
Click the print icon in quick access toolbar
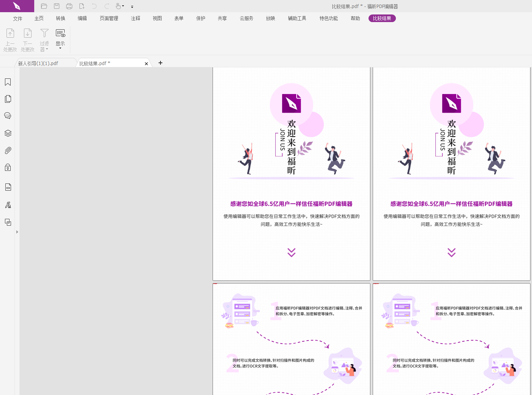click(x=69, y=6)
